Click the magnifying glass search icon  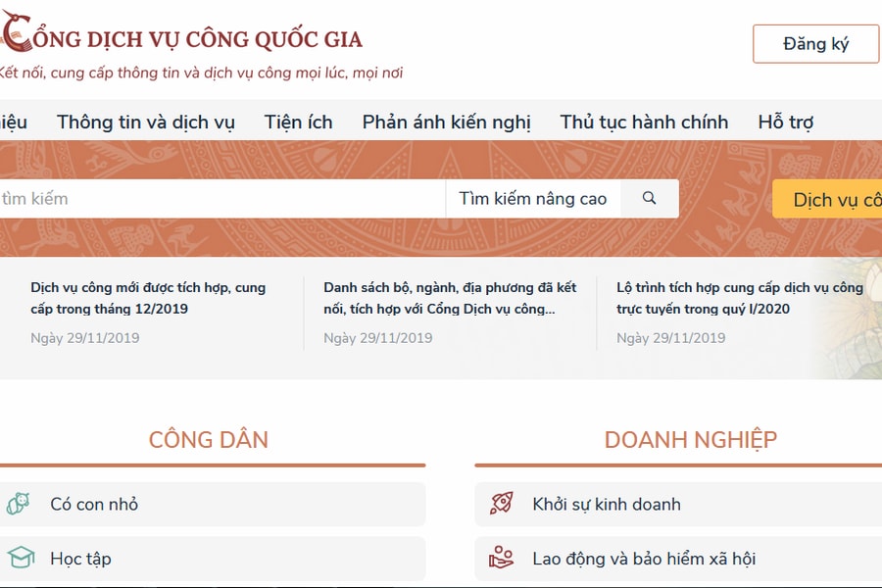tap(649, 198)
